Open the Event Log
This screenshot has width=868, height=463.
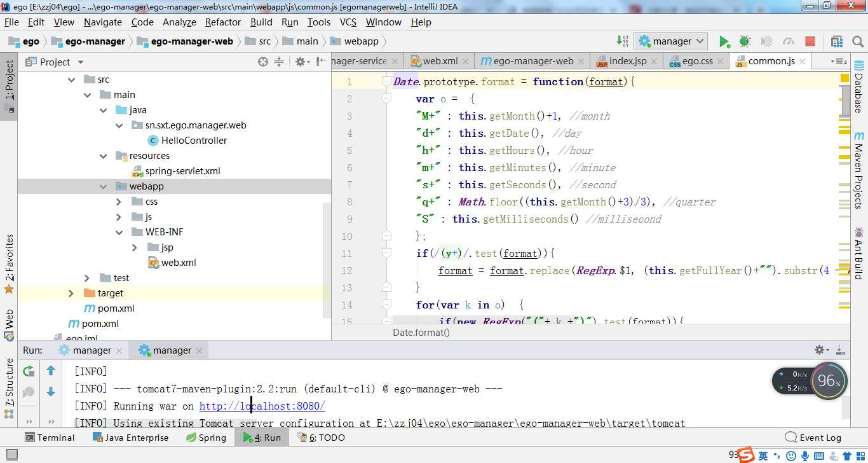pyautogui.click(x=813, y=438)
